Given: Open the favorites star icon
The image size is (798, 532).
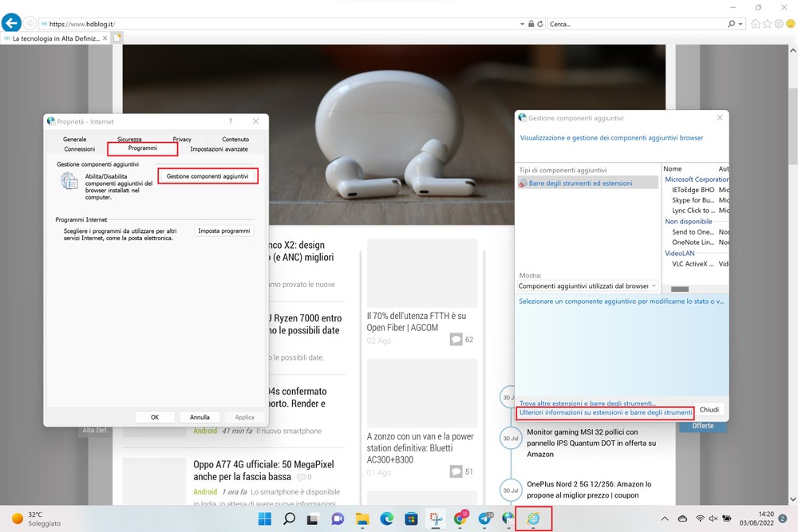Looking at the screenshot, I should click(767, 24).
